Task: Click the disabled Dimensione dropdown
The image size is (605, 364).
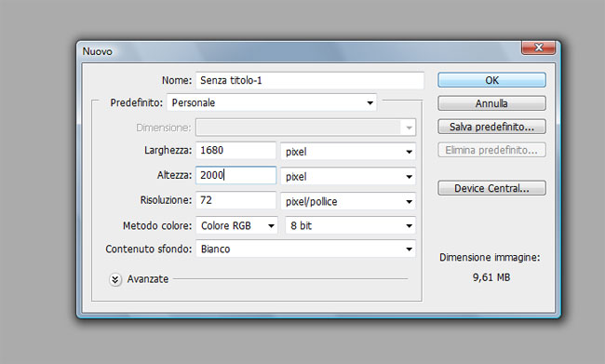Action: (x=305, y=128)
